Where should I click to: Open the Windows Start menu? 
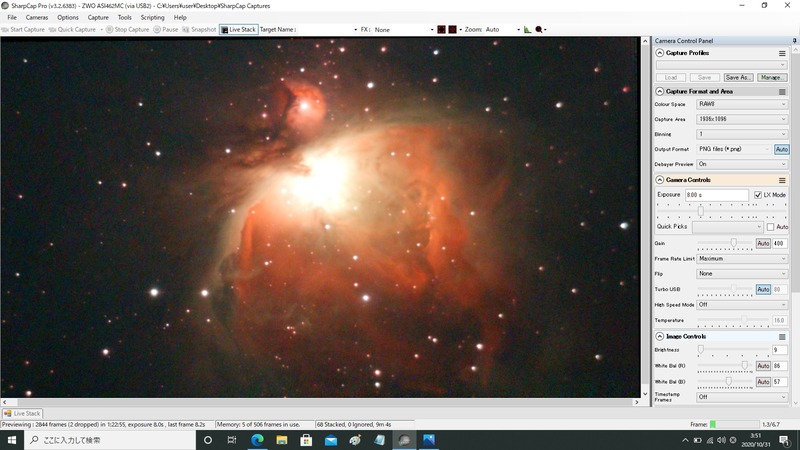point(12,440)
